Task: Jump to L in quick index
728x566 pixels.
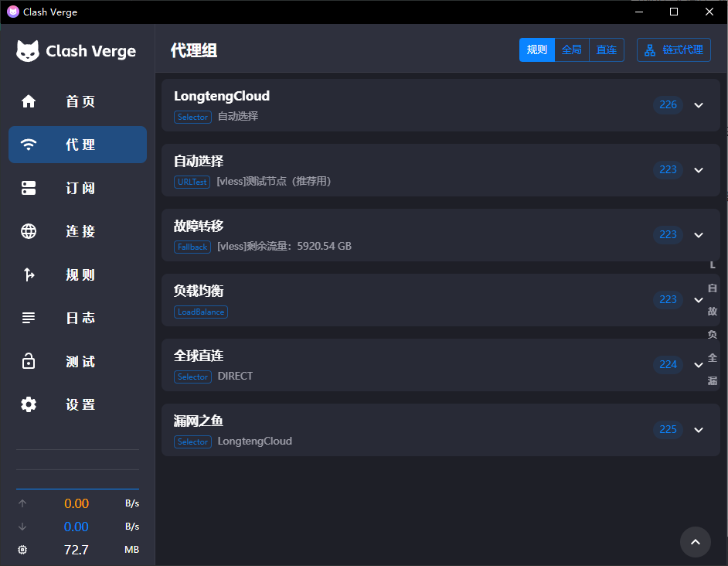Action: point(713,265)
